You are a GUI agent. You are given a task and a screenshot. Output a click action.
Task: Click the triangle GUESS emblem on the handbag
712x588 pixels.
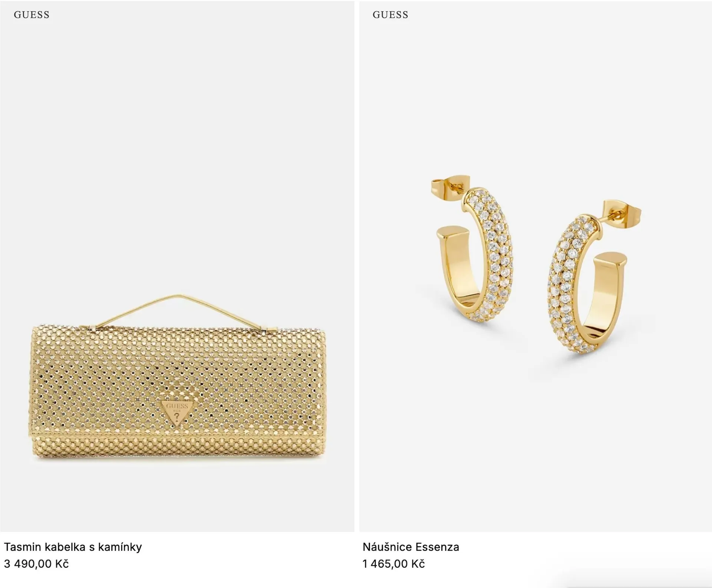point(177,412)
